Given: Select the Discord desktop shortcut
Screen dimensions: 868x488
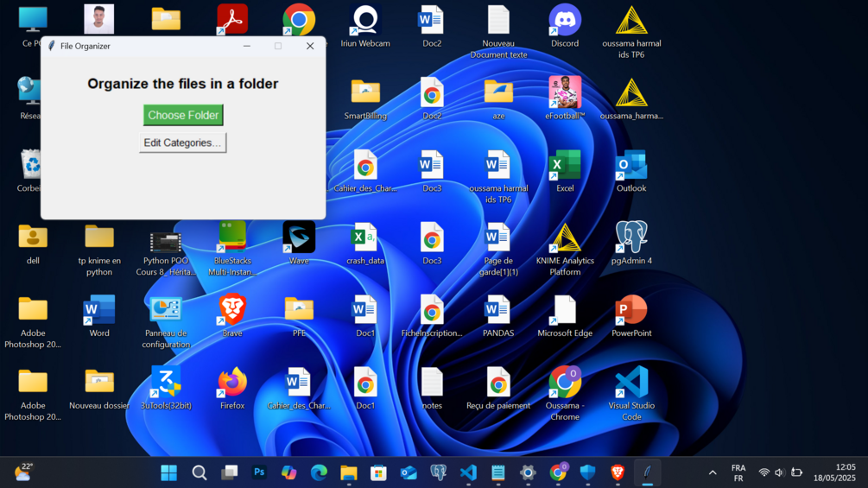Looking at the screenshot, I should pos(565,27).
